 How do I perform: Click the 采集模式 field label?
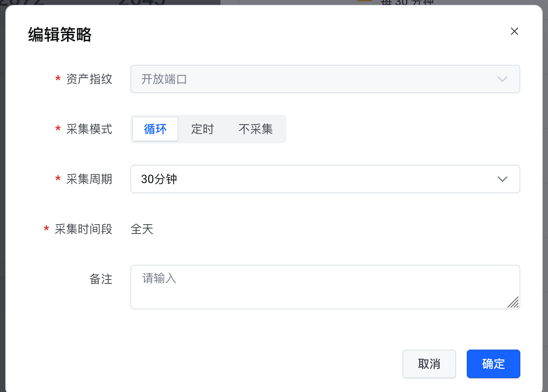click(89, 129)
